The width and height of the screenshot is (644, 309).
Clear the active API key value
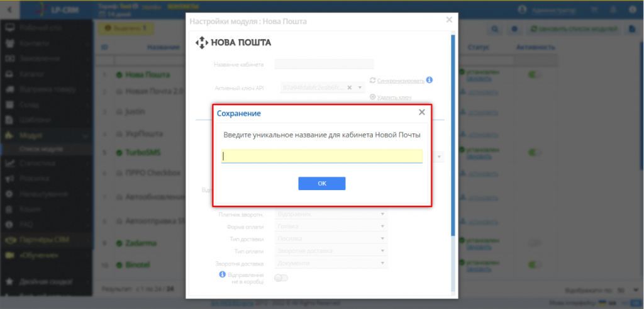click(x=350, y=87)
